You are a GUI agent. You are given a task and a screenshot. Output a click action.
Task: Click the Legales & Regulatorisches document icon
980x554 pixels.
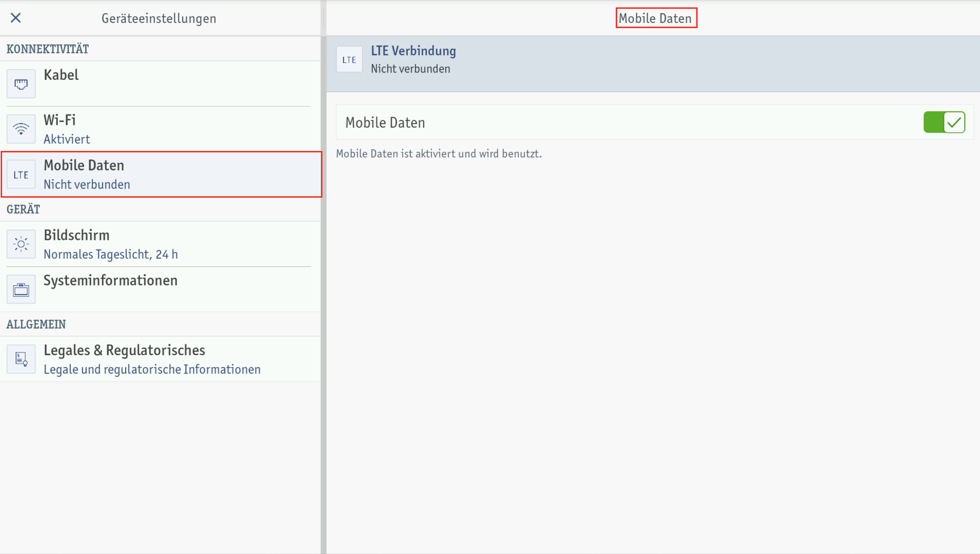point(21,359)
